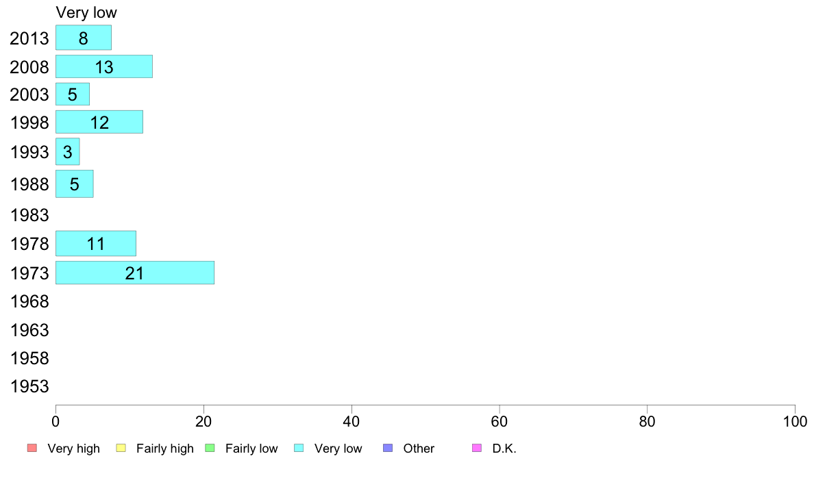
Task: Click the Fairly low green legend swatch
Action: coord(210,448)
